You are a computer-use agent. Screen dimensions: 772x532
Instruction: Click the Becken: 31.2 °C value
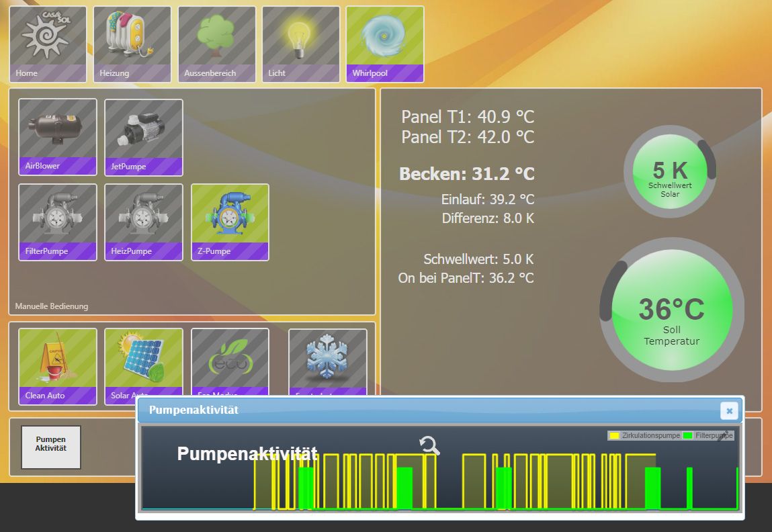pyautogui.click(x=467, y=174)
